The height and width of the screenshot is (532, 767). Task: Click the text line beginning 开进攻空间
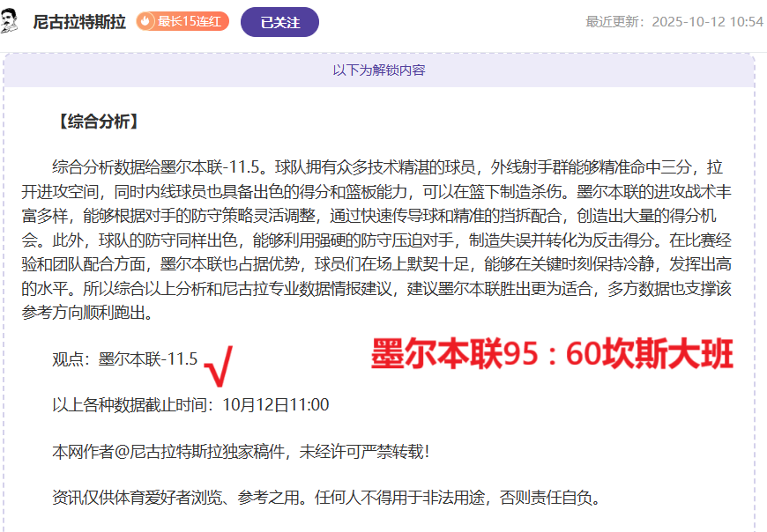tap(388, 191)
